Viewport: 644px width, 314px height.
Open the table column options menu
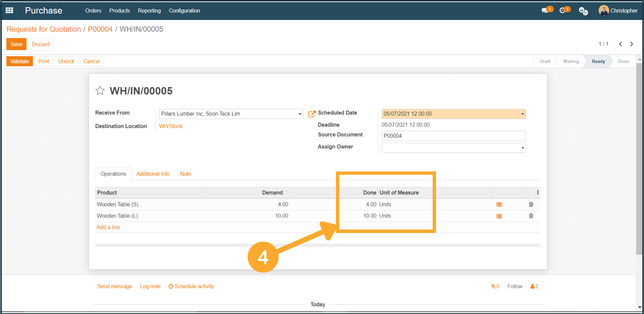(x=538, y=193)
